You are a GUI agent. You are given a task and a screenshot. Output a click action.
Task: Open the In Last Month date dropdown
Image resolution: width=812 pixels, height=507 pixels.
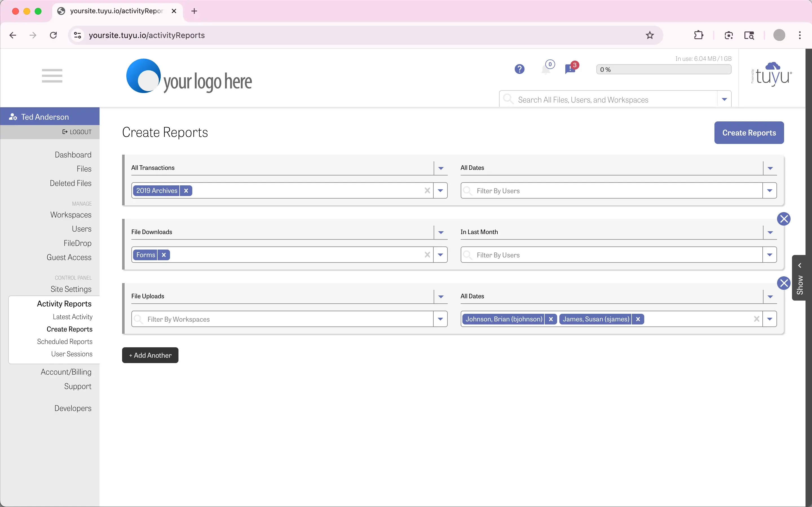[x=770, y=232]
